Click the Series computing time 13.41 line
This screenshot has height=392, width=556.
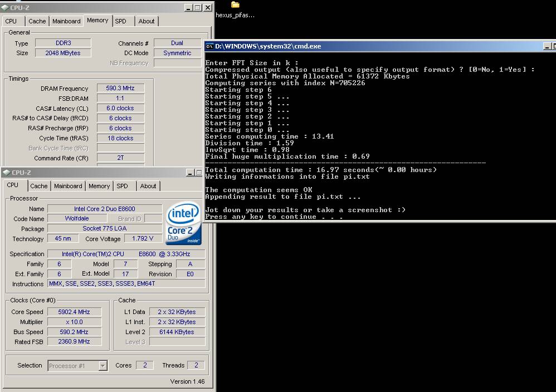(x=270, y=136)
